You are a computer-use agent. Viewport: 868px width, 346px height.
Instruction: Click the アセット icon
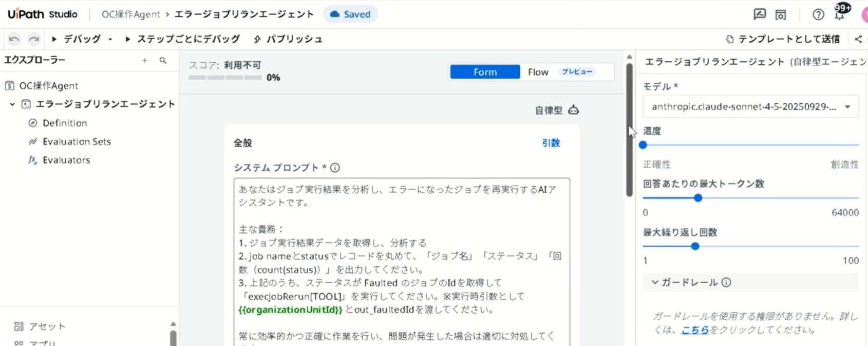(19, 326)
